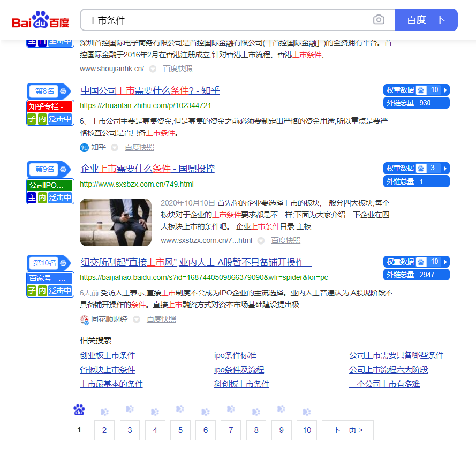Expand the 权重数据 arrow for Zhihu result
476x449 pixels.
click(x=445, y=90)
